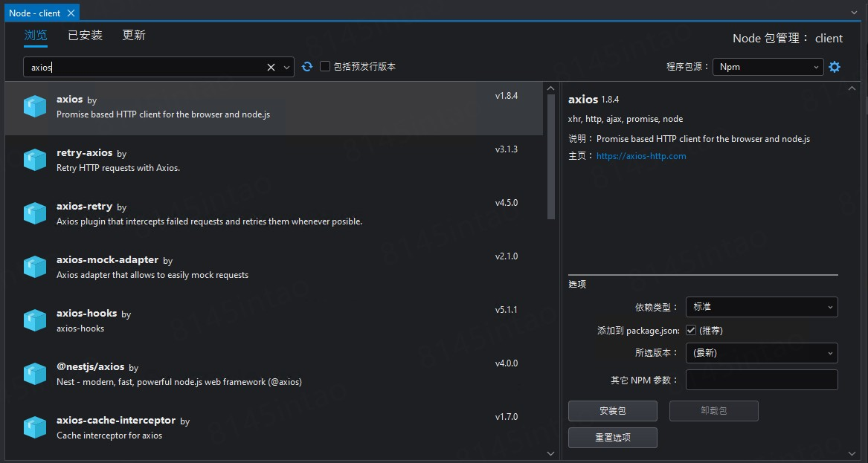Click version v5.1.1 of axios-hooks
868x463 pixels.
point(506,310)
